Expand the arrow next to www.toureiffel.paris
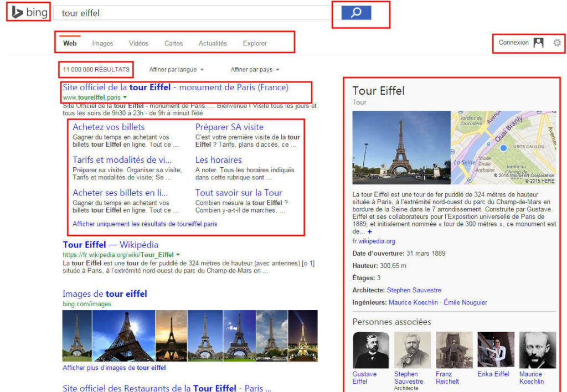The height and width of the screenshot is (392, 567). click(x=125, y=97)
